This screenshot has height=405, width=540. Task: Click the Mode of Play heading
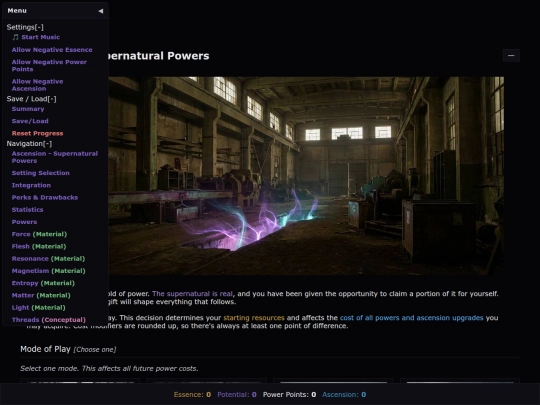click(x=45, y=349)
